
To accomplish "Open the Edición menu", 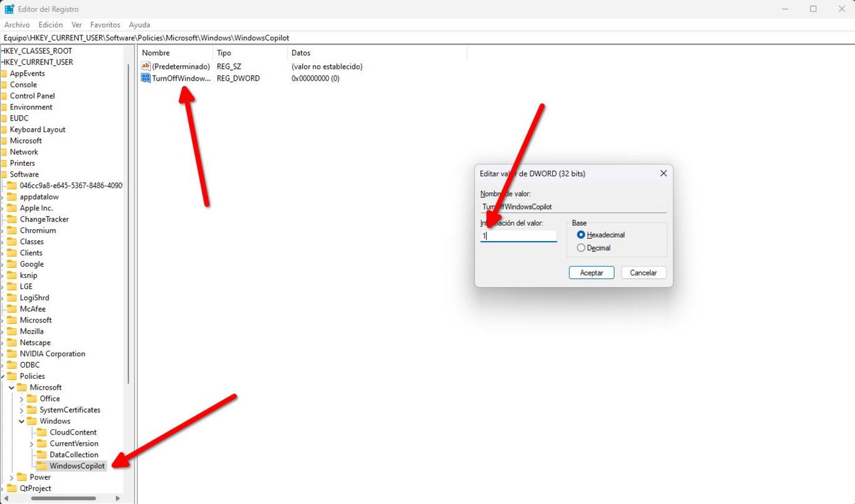I will (x=50, y=25).
